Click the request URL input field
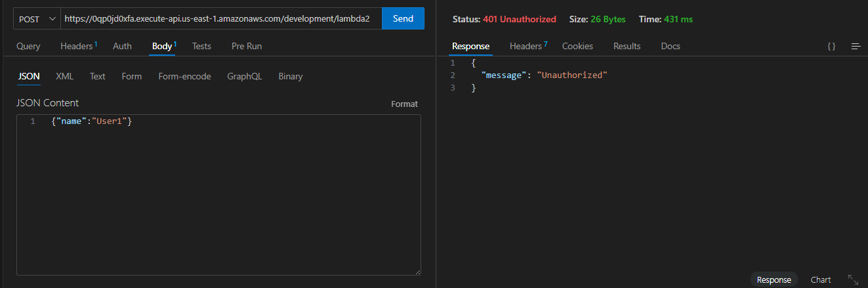 pos(221,19)
